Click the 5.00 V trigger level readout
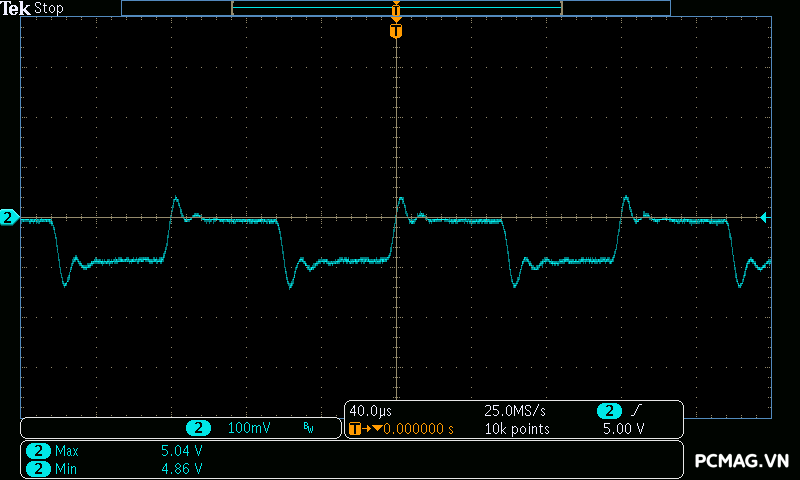 click(x=623, y=429)
